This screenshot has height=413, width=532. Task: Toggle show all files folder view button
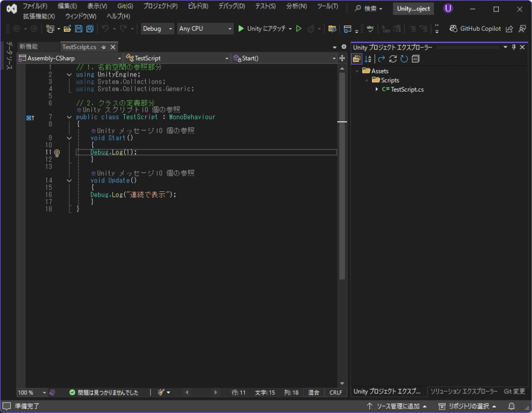[x=356, y=59]
